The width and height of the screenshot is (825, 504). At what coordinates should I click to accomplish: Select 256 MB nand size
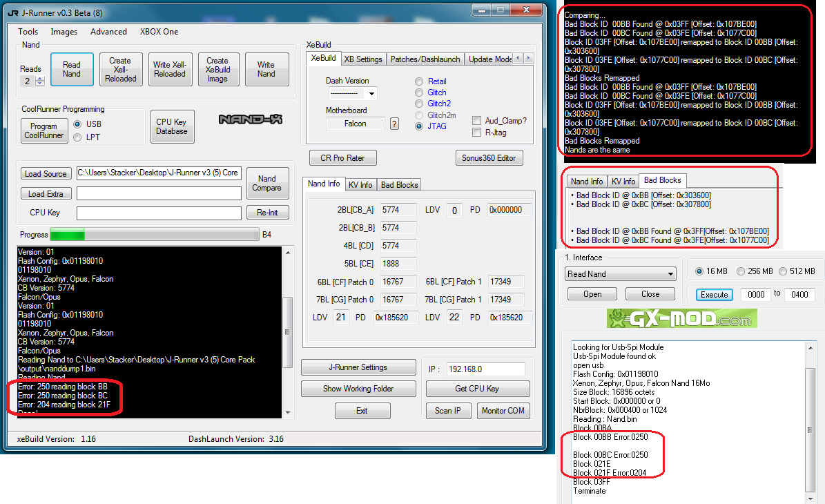(741, 271)
